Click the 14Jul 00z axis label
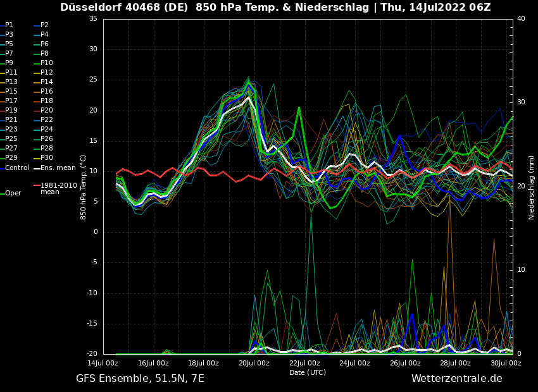This screenshot has width=538, height=392. pyautogui.click(x=103, y=363)
